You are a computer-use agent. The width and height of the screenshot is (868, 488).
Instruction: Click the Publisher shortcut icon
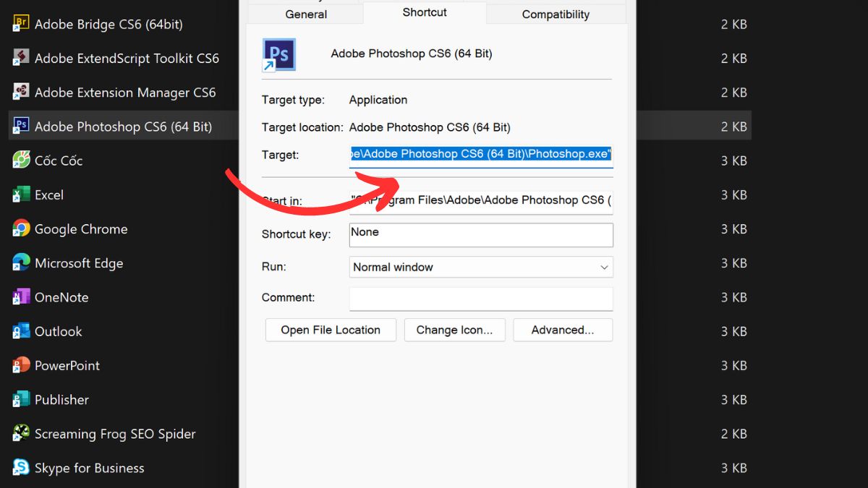[21, 400]
